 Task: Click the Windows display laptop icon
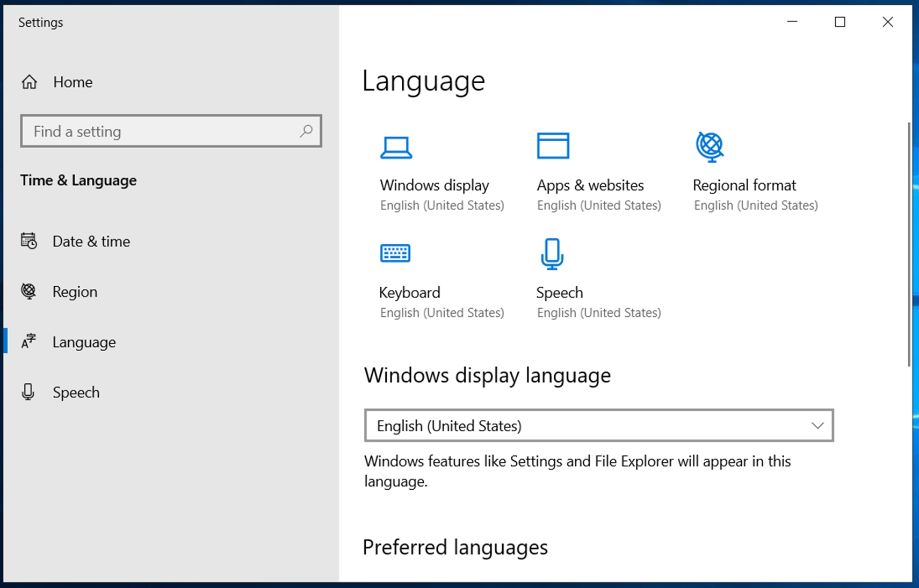click(x=396, y=148)
